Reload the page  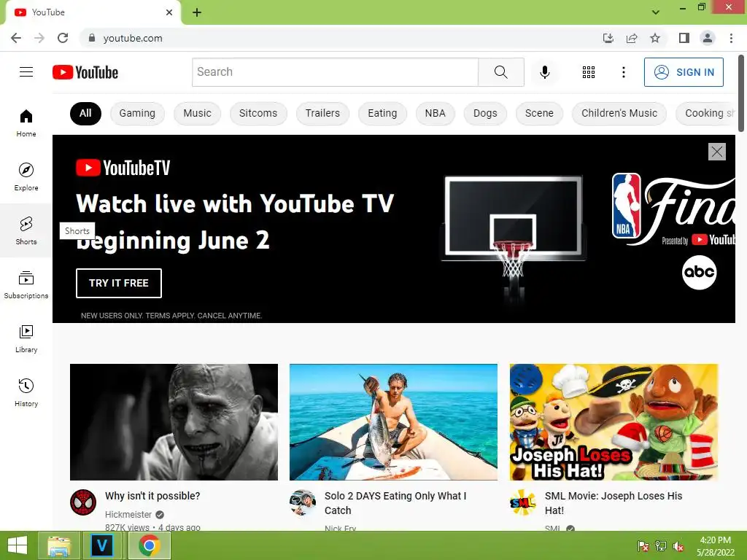pos(63,38)
